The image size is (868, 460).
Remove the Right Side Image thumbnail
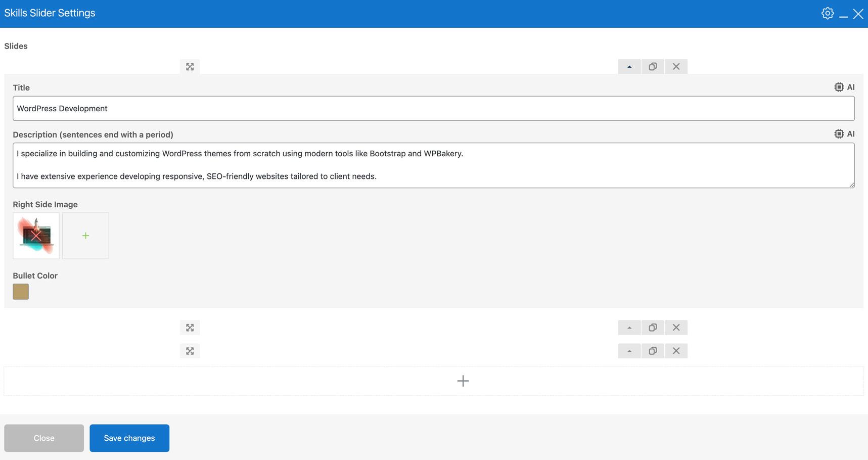pyautogui.click(x=36, y=236)
